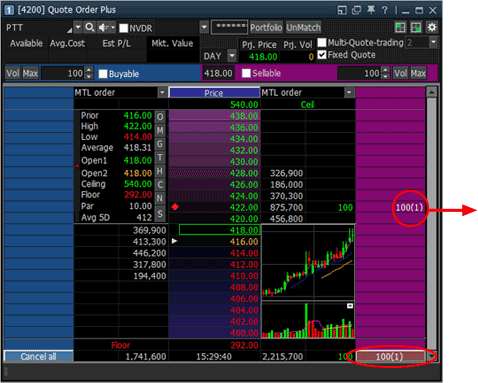Expand the DAY validity dropdown
The height and width of the screenshot is (383, 478).
click(232, 56)
